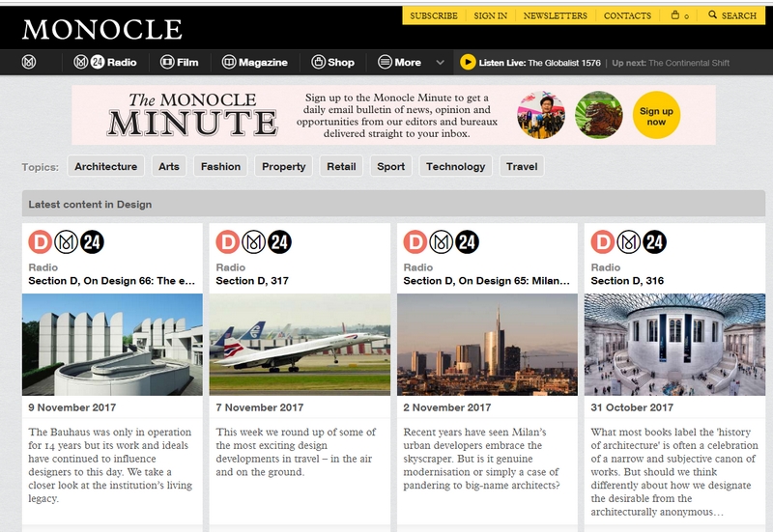Open The Monocle Minute banner title
773x532 pixels.
(x=192, y=115)
